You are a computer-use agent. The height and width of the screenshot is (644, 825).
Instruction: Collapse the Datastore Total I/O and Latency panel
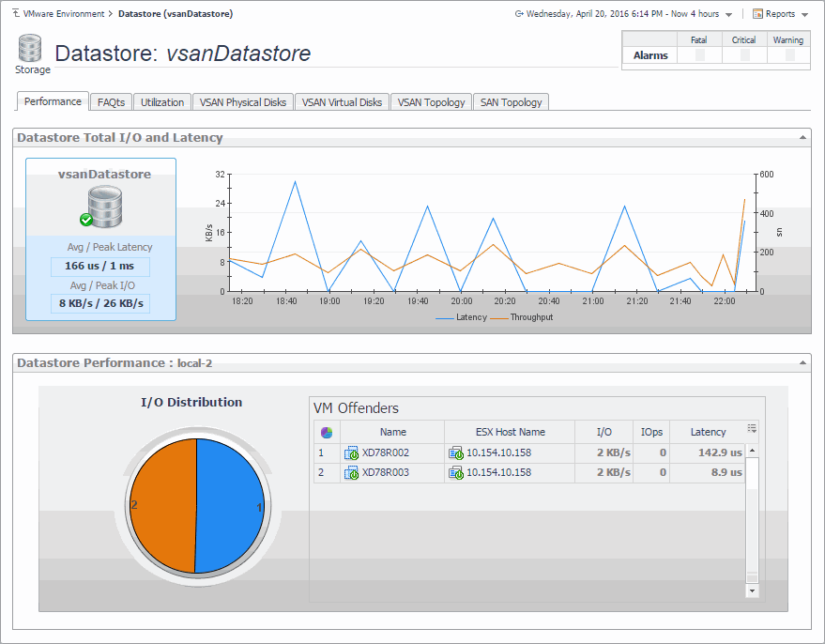tap(802, 138)
